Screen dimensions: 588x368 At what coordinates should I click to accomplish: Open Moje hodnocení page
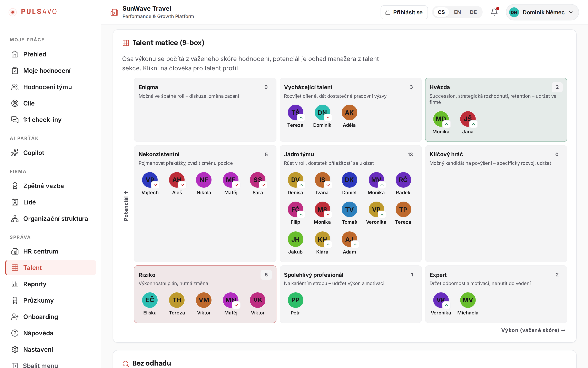pyautogui.click(x=51, y=71)
